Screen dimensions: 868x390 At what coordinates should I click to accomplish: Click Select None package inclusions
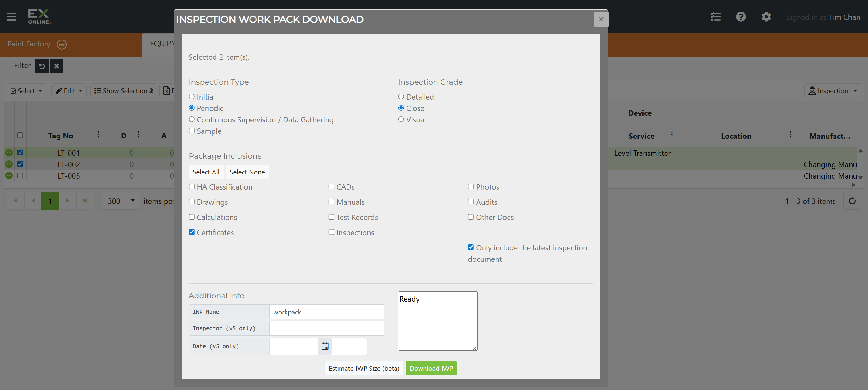coord(247,172)
